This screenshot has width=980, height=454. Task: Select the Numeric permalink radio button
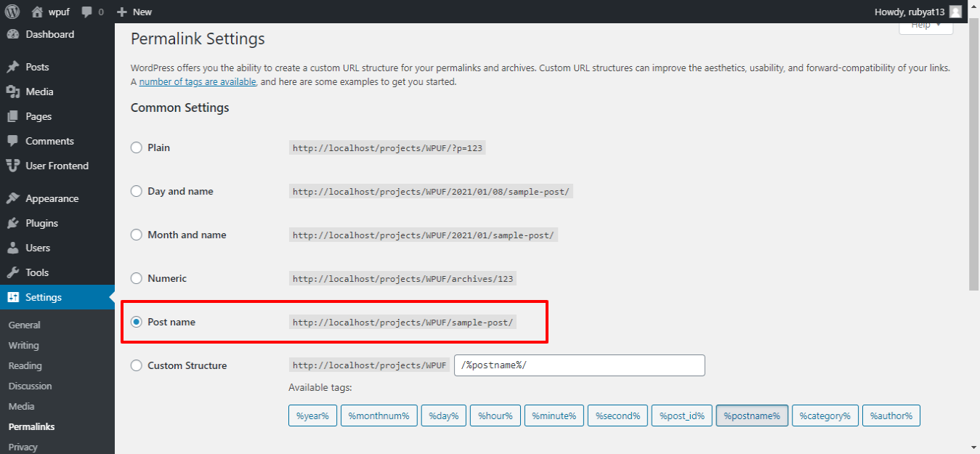point(137,278)
